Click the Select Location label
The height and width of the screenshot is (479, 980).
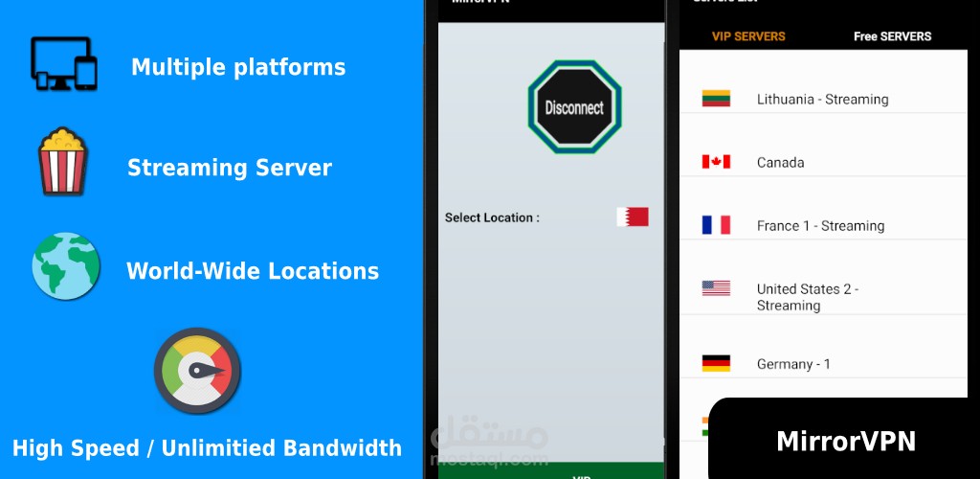coord(492,217)
